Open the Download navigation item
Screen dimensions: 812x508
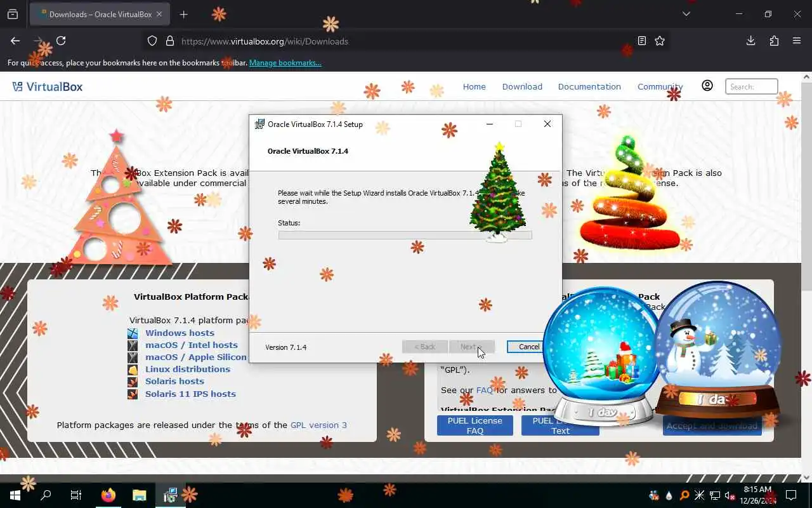coord(522,86)
